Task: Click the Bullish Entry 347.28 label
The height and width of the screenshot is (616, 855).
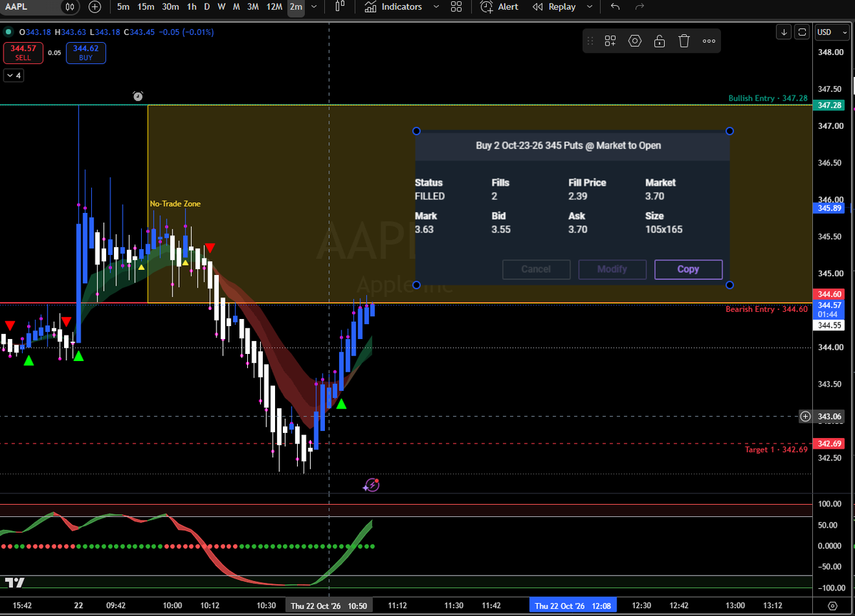Action: click(x=767, y=98)
